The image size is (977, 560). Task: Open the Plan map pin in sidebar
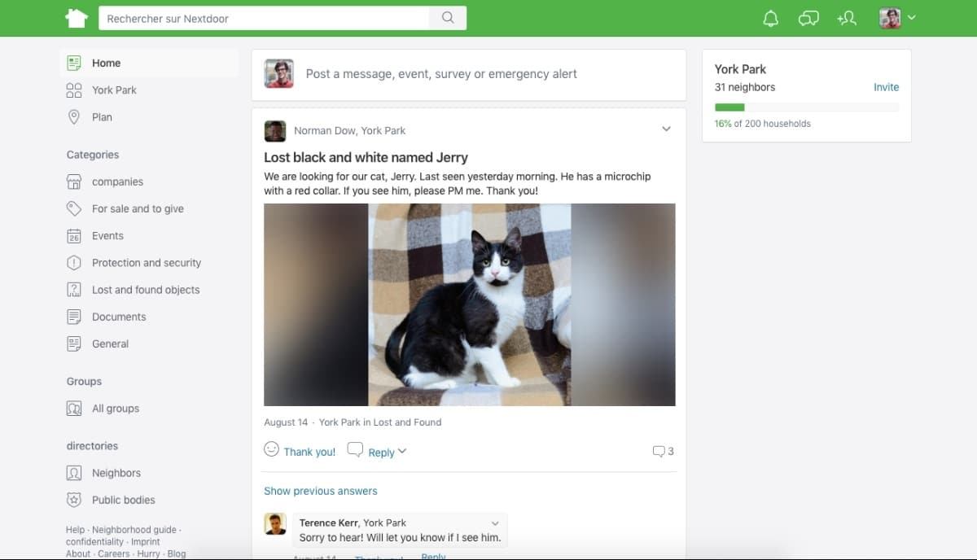click(x=74, y=116)
